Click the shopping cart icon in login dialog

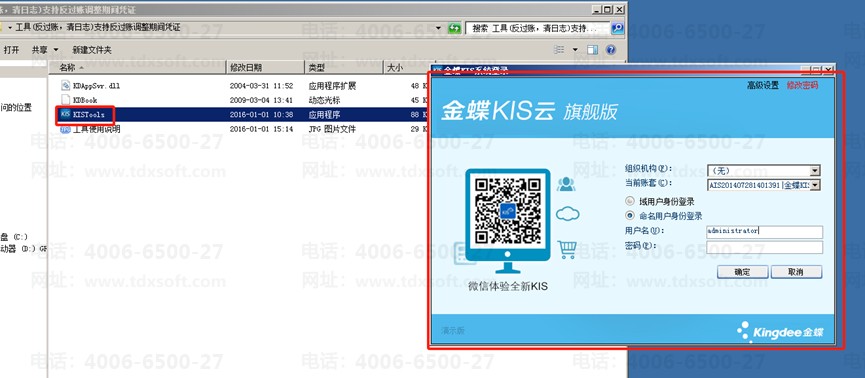pyautogui.click(x=567, y=249)
